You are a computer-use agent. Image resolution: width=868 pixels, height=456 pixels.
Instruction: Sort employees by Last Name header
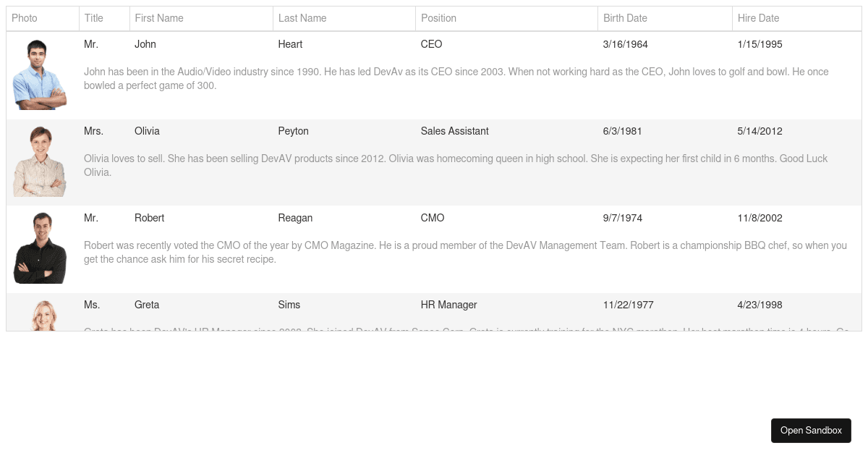click(x=302, y=18)
